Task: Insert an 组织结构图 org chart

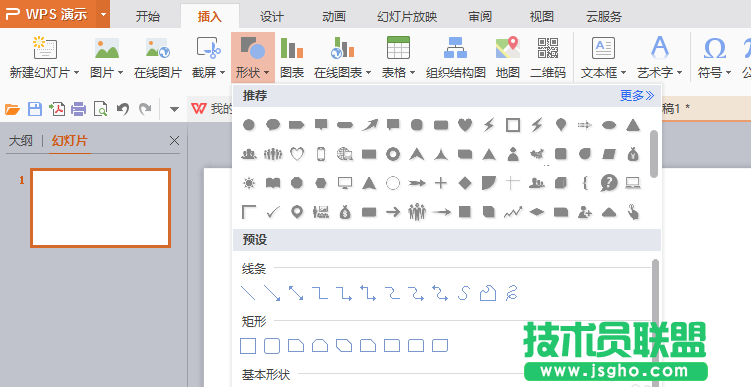Action: 455,57
